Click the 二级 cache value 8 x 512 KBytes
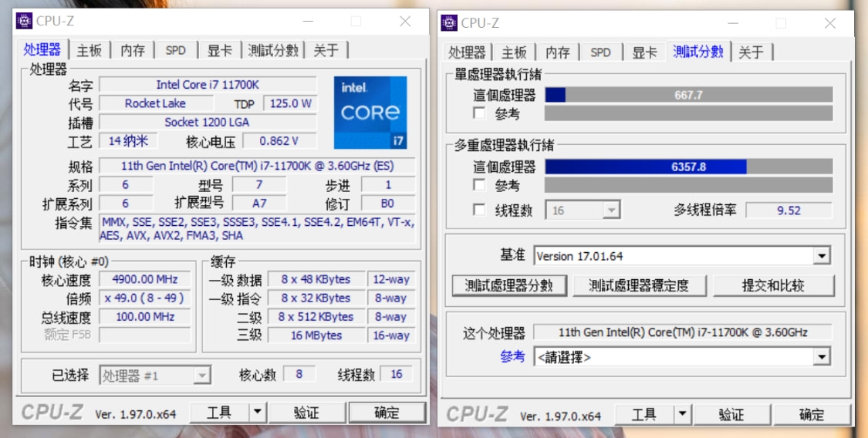Image resolution: width=868 pixels, height=438 pixels. pyautogui.click(x=316, y=317)
